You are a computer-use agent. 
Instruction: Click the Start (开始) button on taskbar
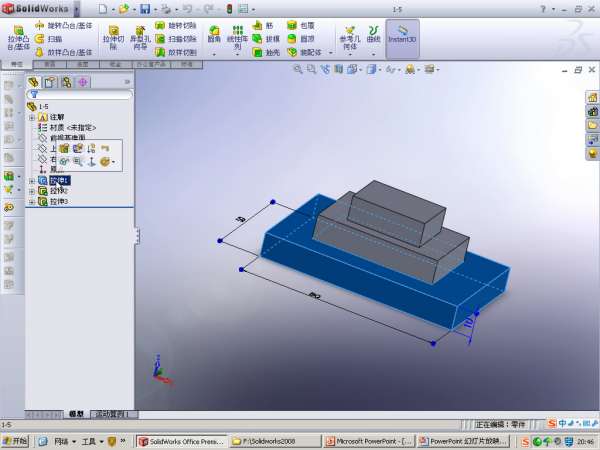15,441
